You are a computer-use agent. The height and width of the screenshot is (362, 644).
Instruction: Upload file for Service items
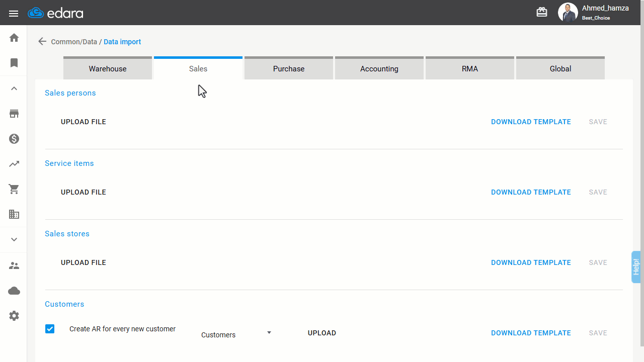click(84, 192)
